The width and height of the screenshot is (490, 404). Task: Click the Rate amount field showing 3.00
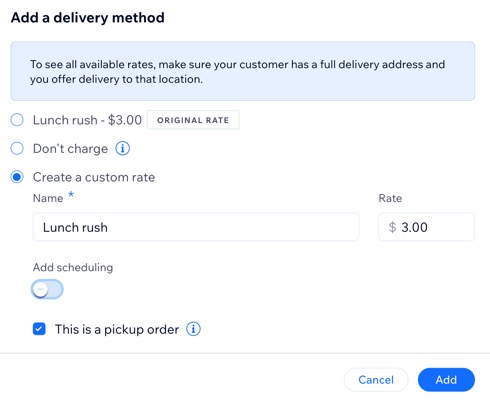(x=426, y=227)
